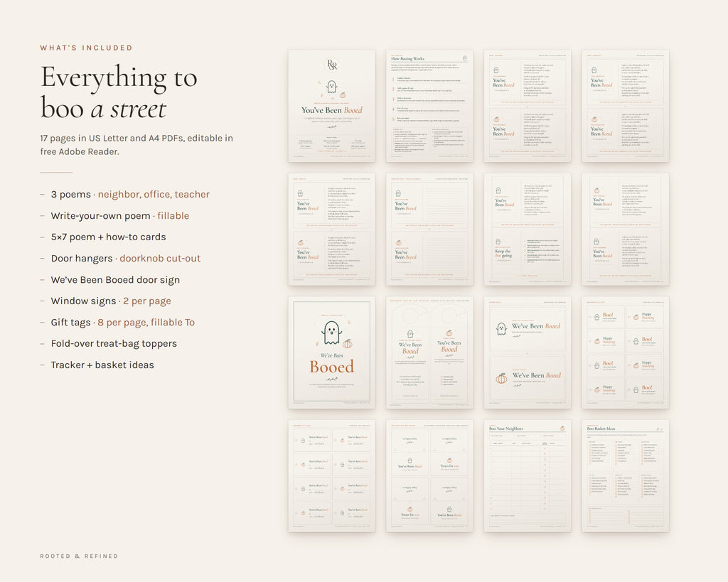The height and width of the screenshot is (582, 728).
Task: Open the large 'We've Been Booed' door sign page
Action: pos(331,352)
